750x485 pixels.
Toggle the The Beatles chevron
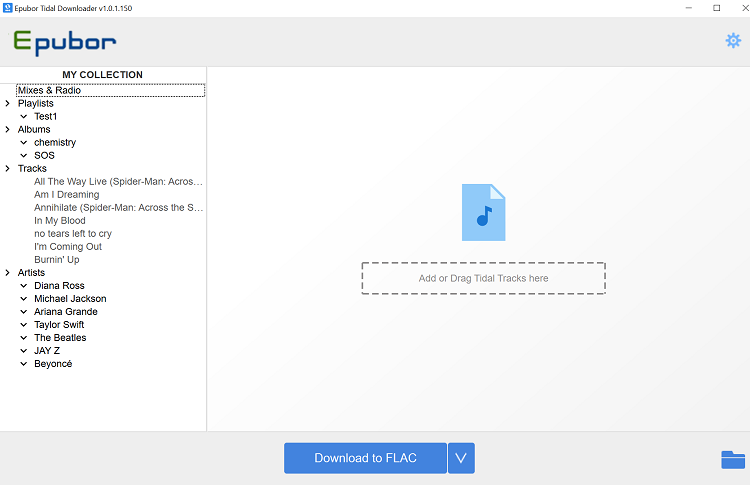(x=23, y=338)
